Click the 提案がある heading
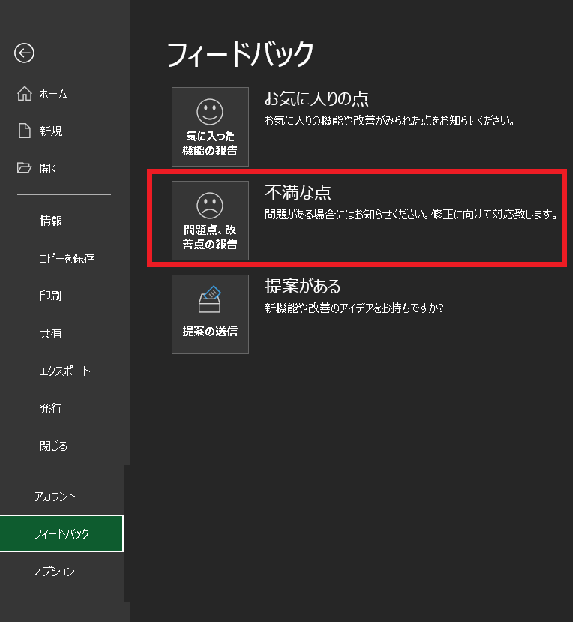The image size is (579, 622). tap(303, 286)
